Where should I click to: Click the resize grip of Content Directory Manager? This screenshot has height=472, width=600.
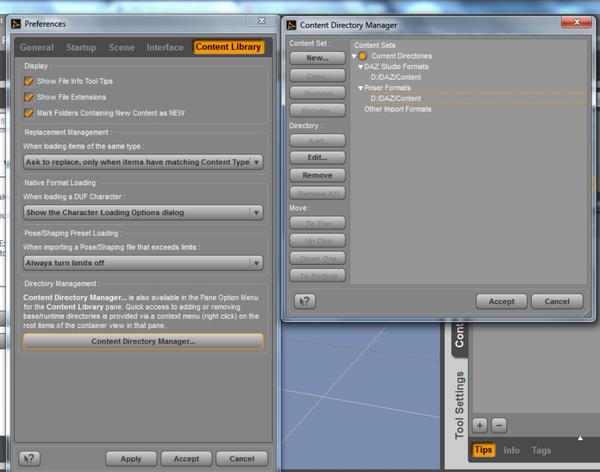point(588,314)
